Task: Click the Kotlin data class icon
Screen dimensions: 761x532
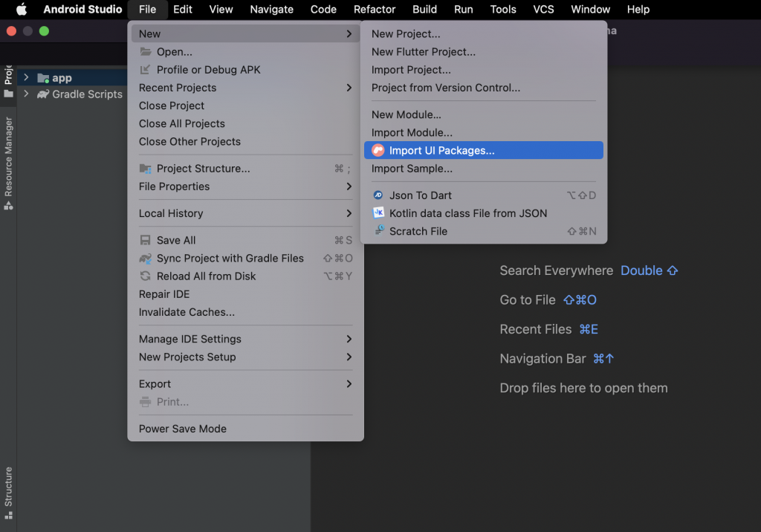Action: [378, 213]
